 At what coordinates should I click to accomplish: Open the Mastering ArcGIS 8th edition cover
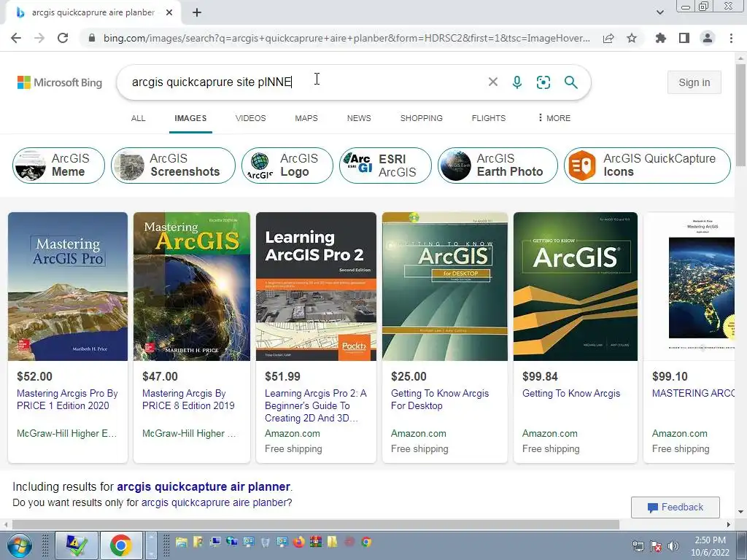coord(192,286)
